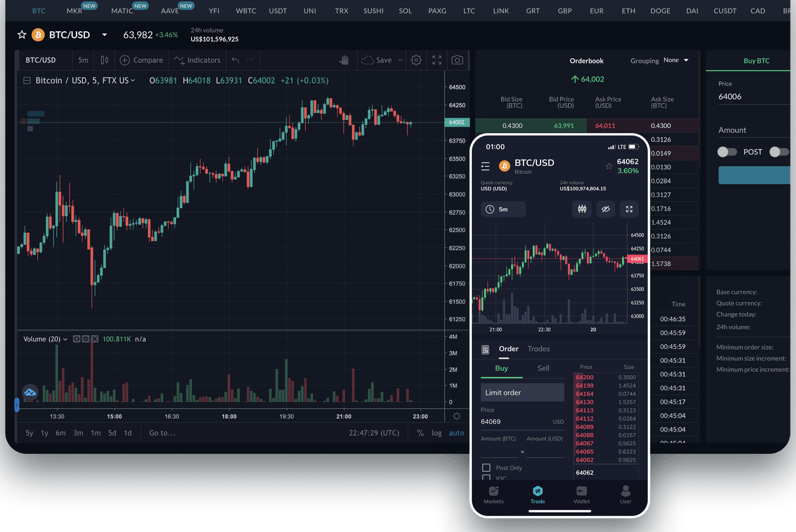Screen dimensions: 796x532
Task: Remove the Volume indicator with X icon
Action: coord(95,339)
